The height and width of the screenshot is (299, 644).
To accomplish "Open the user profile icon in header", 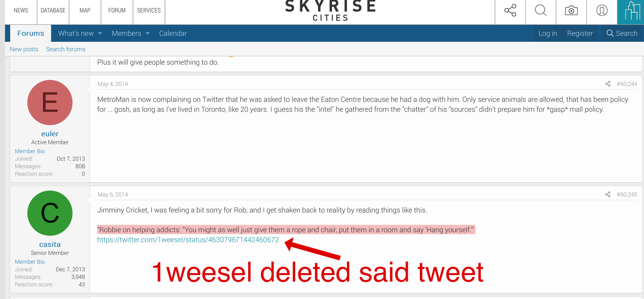I will pyautogui.click(x=602, y=10).
